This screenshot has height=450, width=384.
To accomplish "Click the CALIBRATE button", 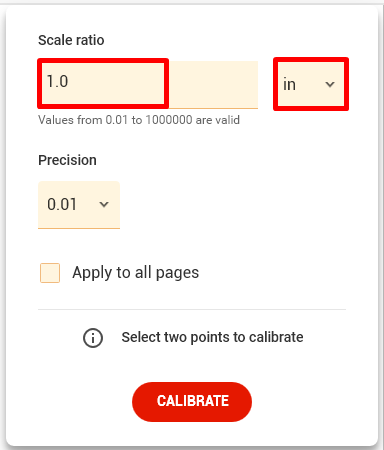I will (x=192, y=402).
